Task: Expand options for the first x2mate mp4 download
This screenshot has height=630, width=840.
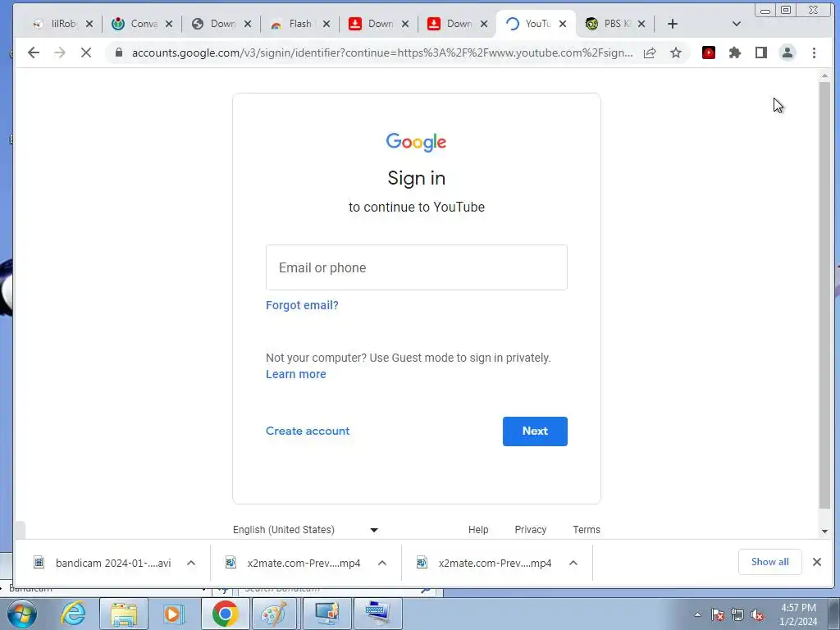Action: [382, 563]
